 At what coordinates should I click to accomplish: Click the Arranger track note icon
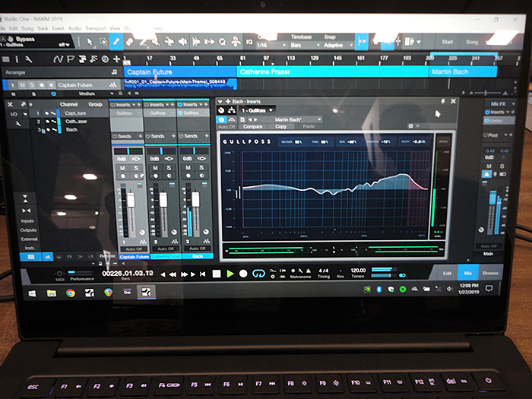click(114, 72)
